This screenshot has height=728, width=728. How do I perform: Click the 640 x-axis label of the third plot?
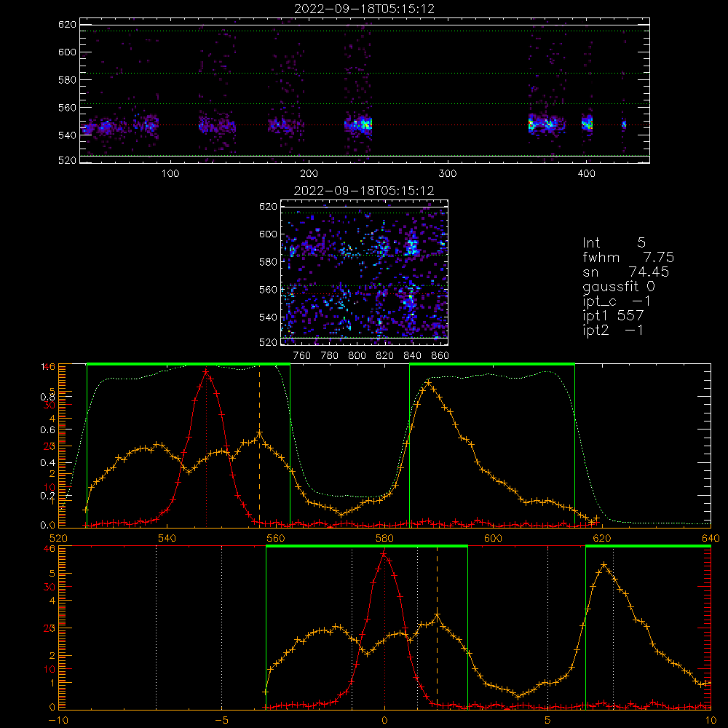pos(711,538)
